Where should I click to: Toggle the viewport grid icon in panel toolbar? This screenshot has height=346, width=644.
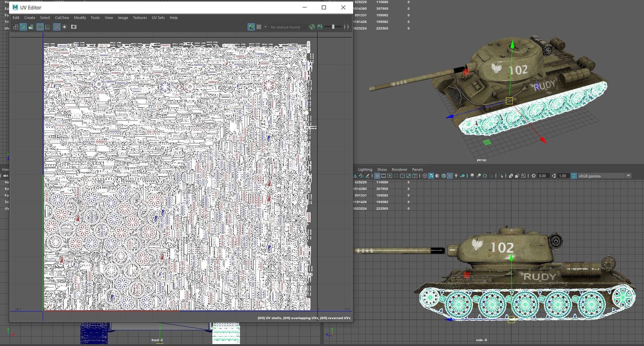click(377, 176)
